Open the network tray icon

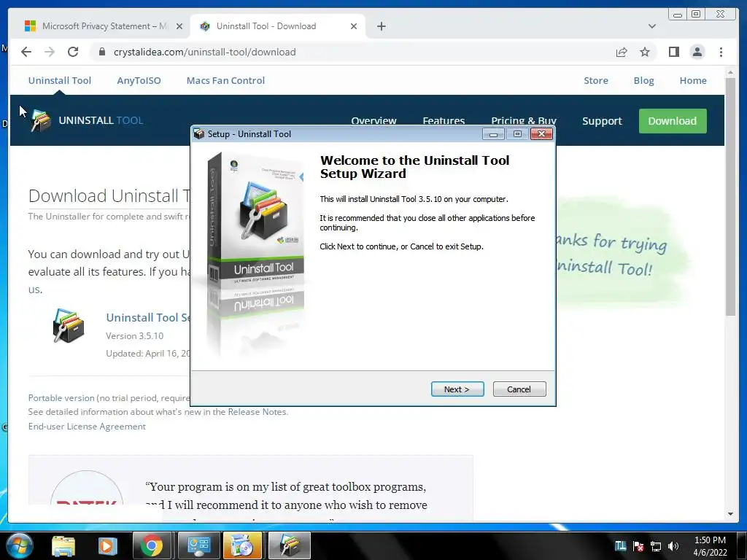point(656,545)
